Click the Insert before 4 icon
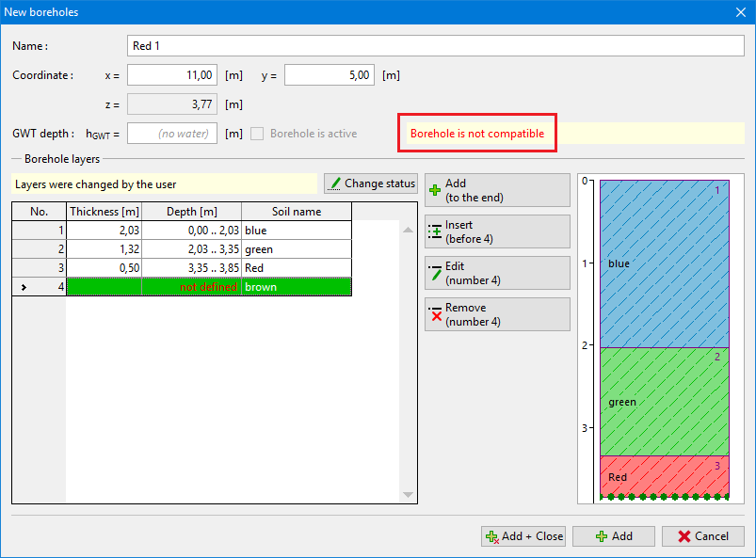 click(x=435, y=231)
